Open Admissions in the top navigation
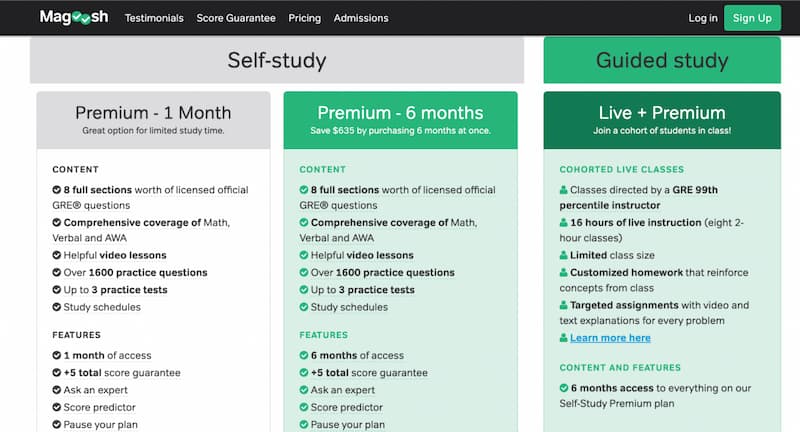 coord(361,18)
